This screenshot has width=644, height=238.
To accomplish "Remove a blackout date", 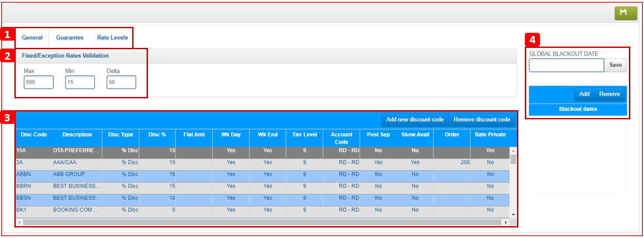I will [609, 94].
